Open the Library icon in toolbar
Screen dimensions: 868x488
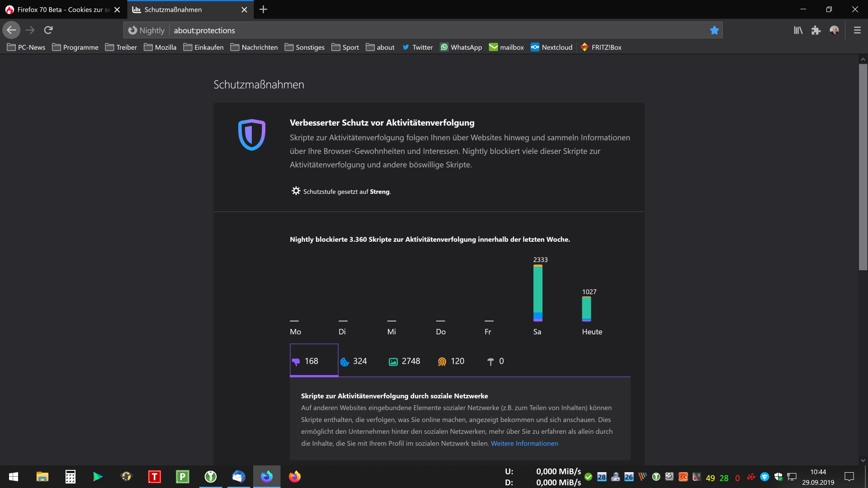(798, 30)
